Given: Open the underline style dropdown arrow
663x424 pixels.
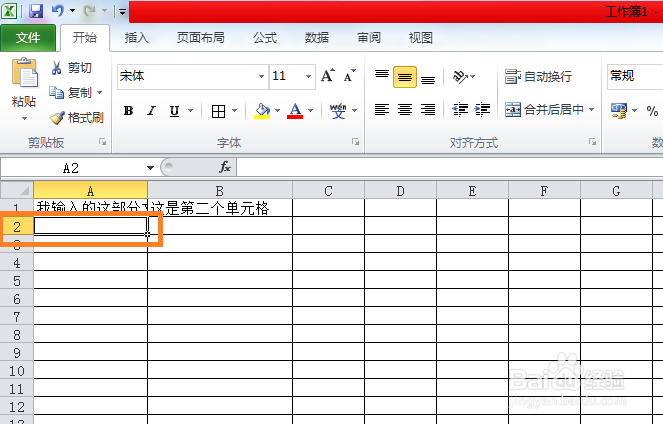Looking at the screenshot, I should [x=191, y=111].
